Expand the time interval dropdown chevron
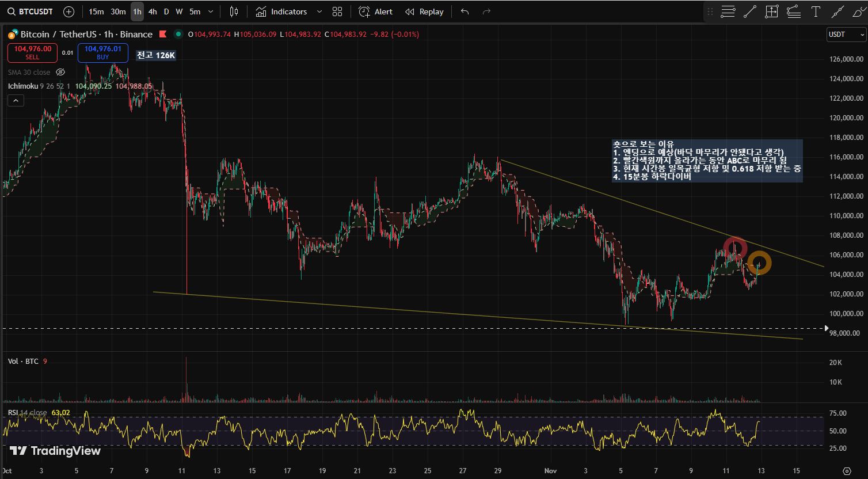 (x=211, y=12)
